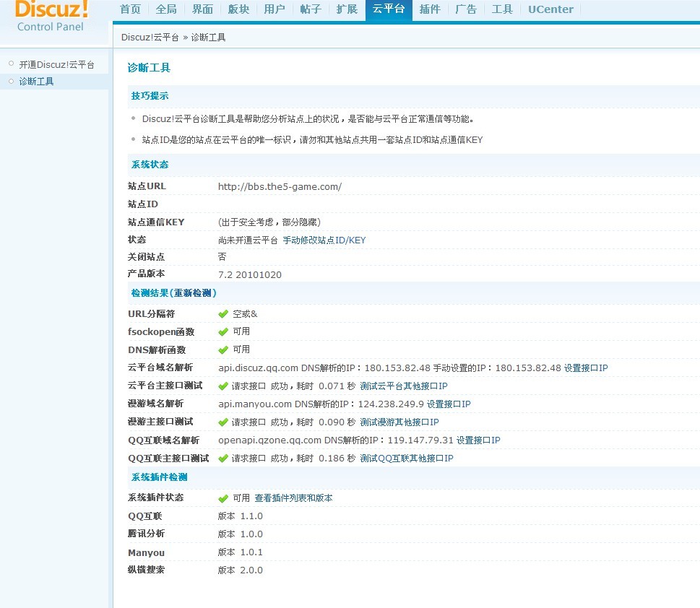Click the green check for fsockopen函数
The image size is (700, 608).
coord(223,332)
